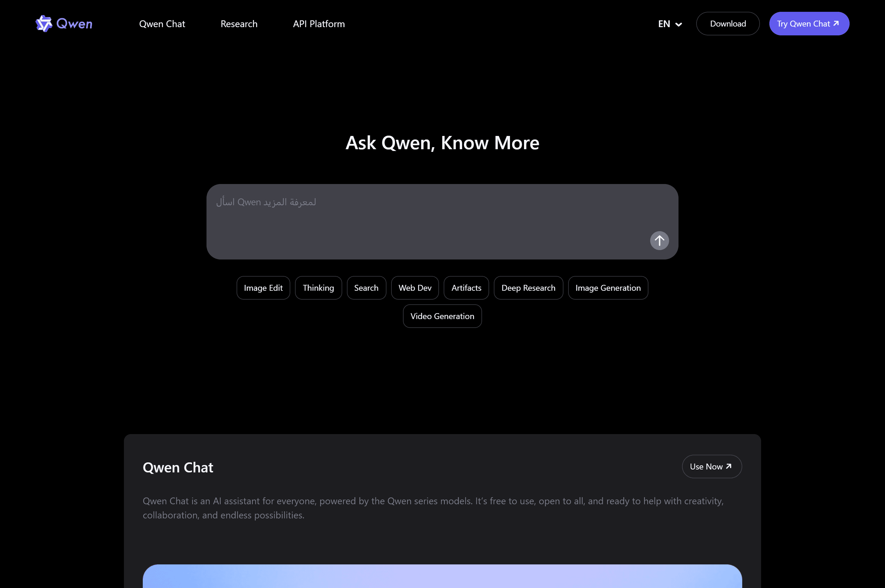Click the arrow icon in Try Qwen Chat
This screenshot has width=885, height=588.
836,23
